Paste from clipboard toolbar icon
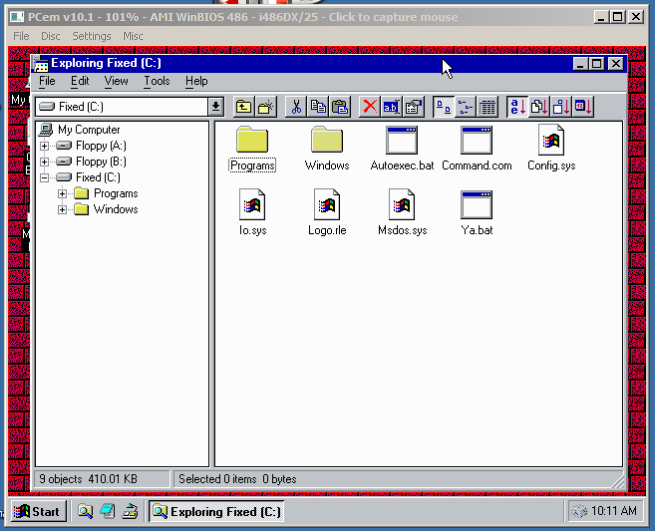This screenshot has height=531, width=655. pos(340,107)
